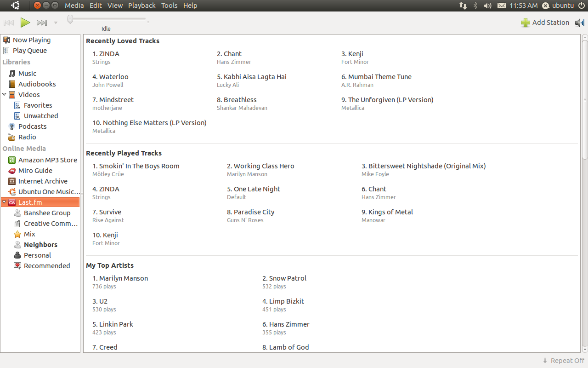Open the Tools menu

170,6
